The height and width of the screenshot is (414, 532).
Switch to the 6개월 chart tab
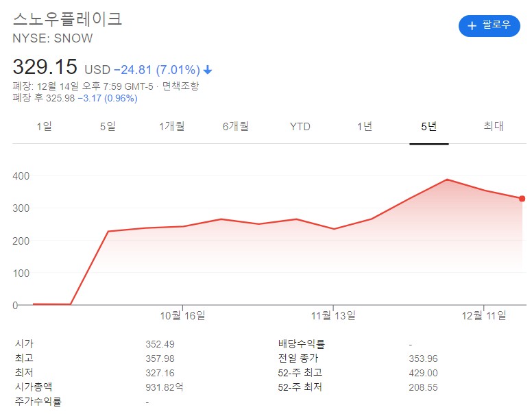tap(236, 127)
